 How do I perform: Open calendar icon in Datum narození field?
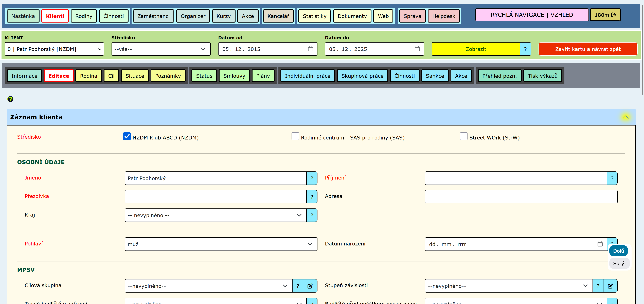(x=600, y=244)
